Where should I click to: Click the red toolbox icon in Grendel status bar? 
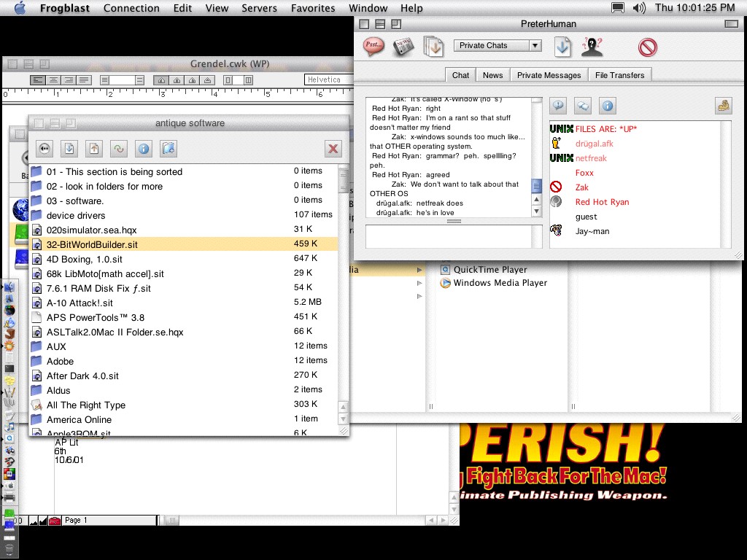point(55,521)
